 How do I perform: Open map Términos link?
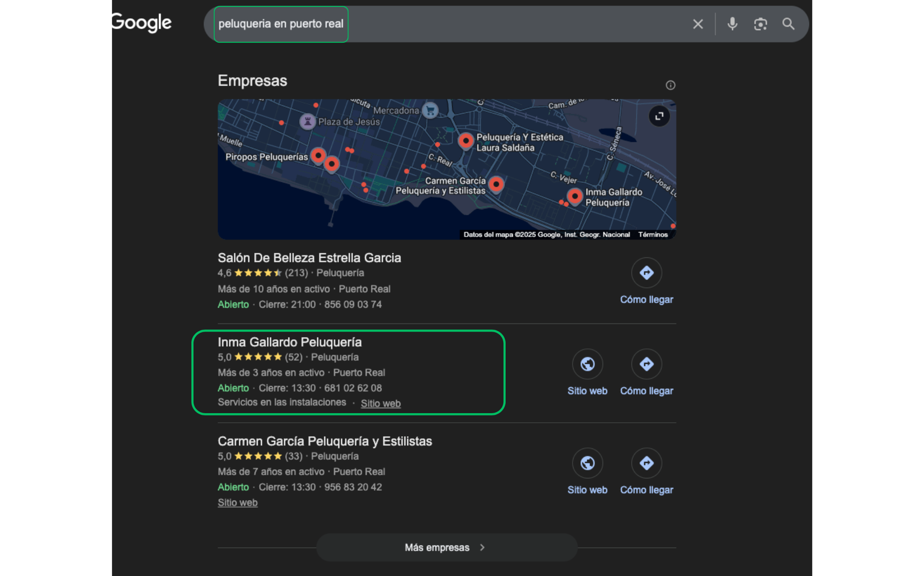point(653,235)
